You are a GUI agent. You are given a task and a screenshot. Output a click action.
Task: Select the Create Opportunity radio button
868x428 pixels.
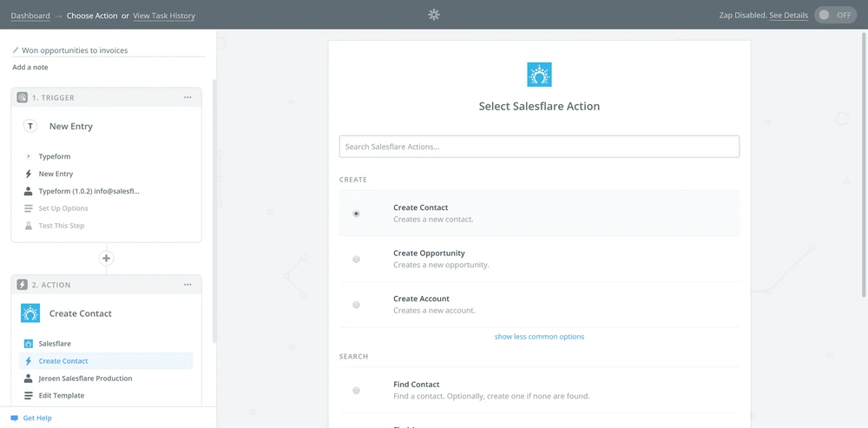[356, 259]
